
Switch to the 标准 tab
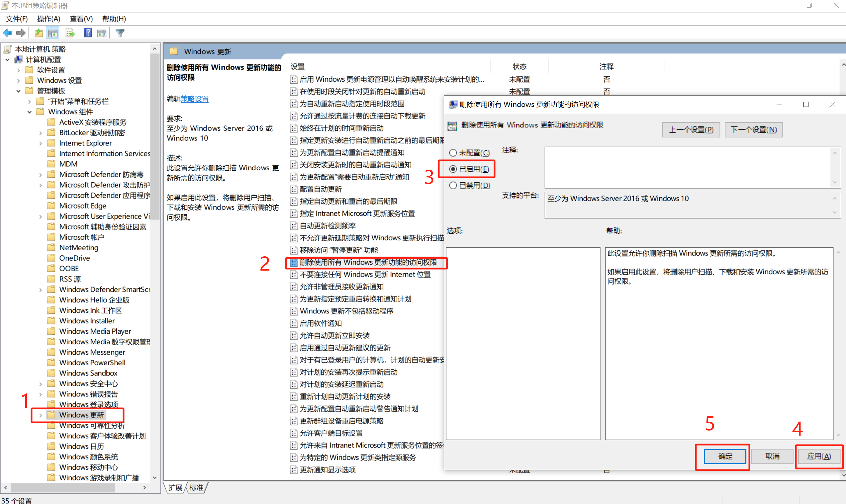click(196, 488)
